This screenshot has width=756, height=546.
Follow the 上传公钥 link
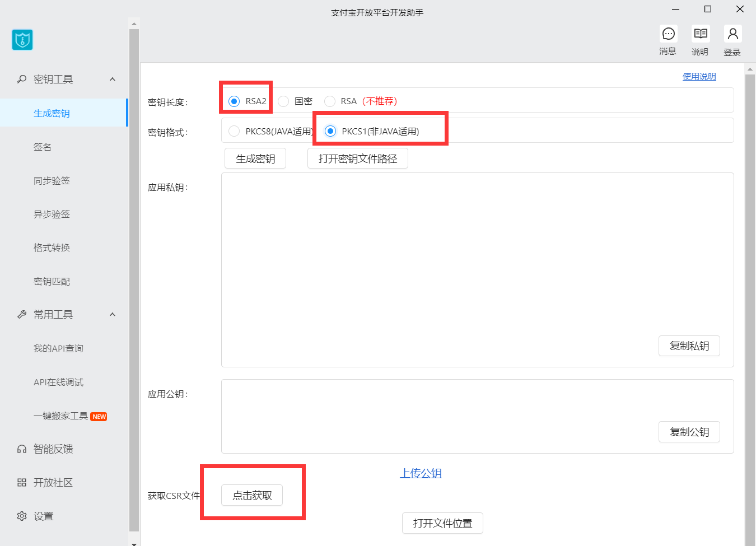pos(421,473)
